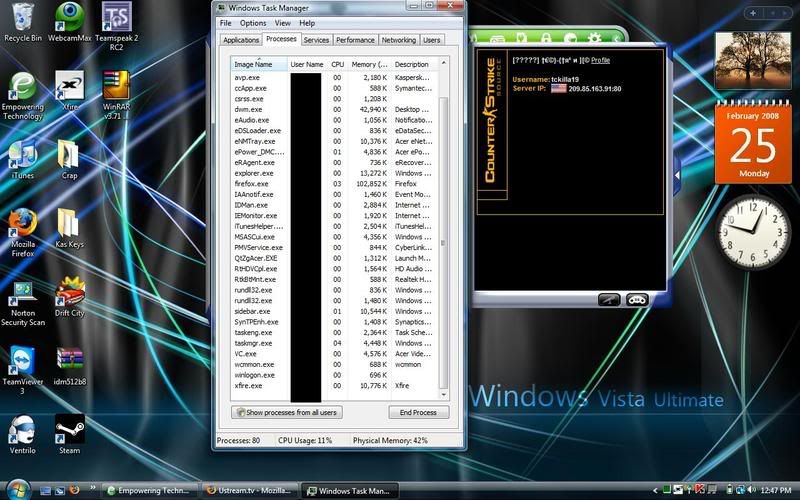Expand hidden system tray icons arrow
Viewport: 800px width, 500px height.
pyautogui.click(x=656, y=491)
